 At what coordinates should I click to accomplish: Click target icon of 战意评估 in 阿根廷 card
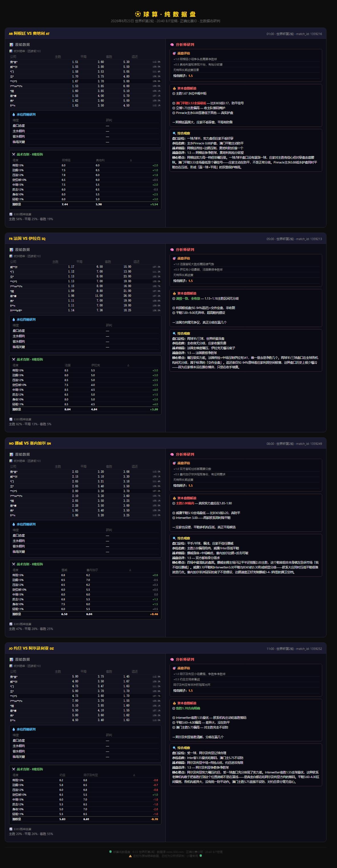point(174,53)
